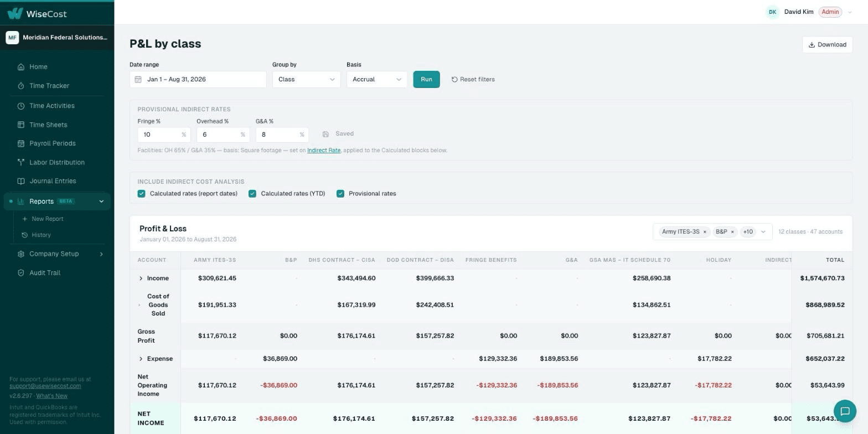Image resolution: width=868 pixels, height=434 pixels.
Task: Expand the Expense row
Action: (x=141, y=359)
